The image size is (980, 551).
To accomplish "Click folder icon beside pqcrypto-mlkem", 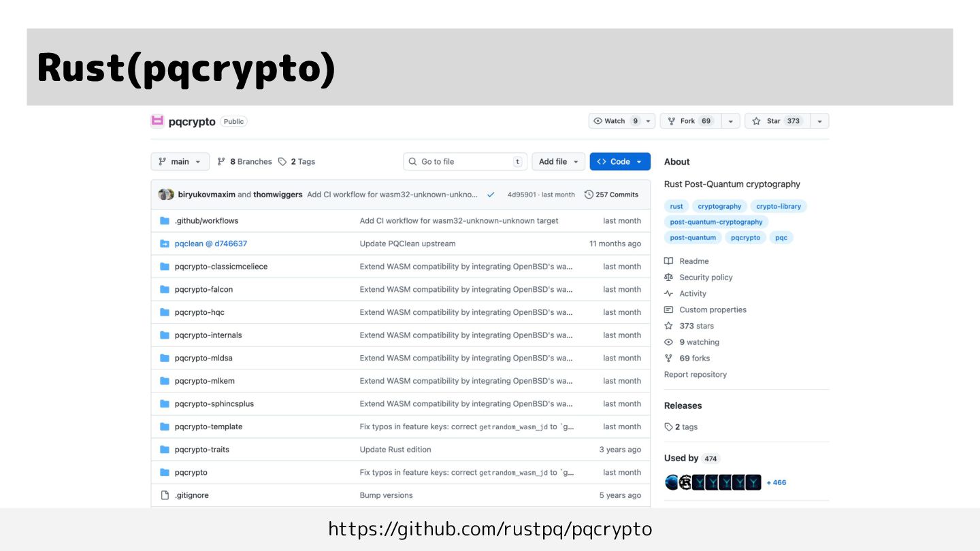I will (164, 381).
